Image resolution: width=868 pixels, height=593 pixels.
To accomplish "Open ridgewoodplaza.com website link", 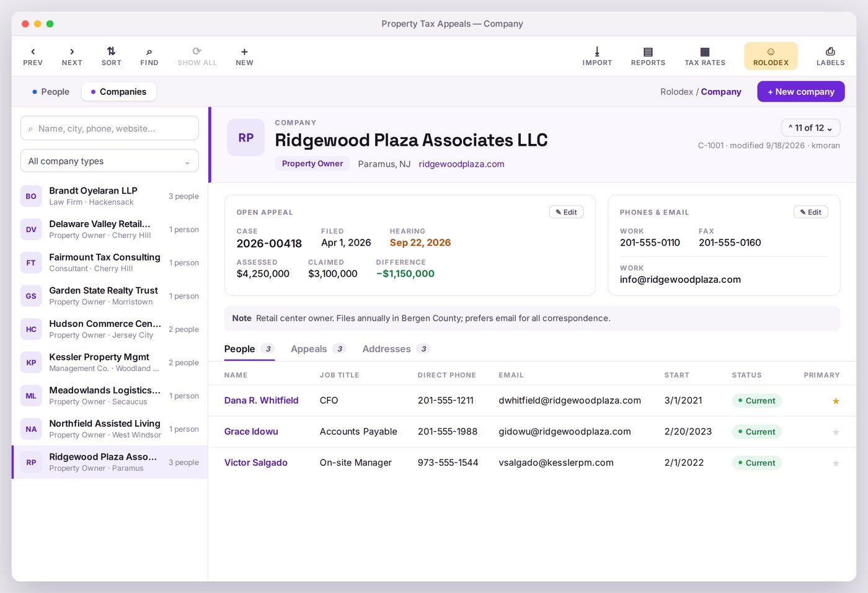I will click(x=461, y=164).
